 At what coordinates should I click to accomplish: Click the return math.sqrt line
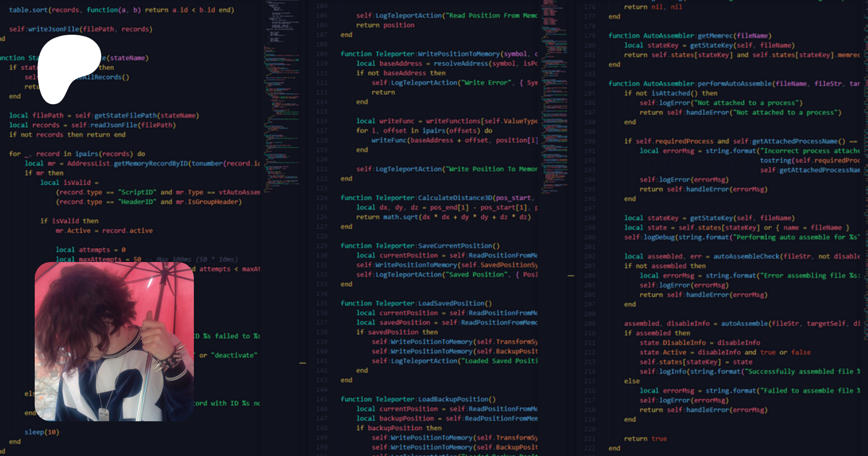click(443, 217)
